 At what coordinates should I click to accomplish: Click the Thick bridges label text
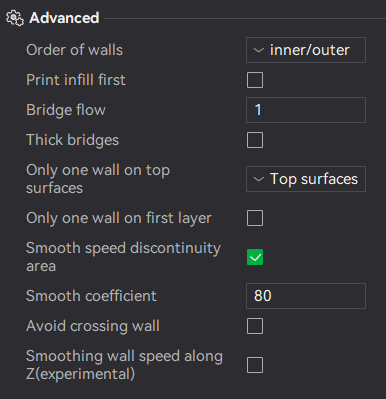[x=73, y=140]
